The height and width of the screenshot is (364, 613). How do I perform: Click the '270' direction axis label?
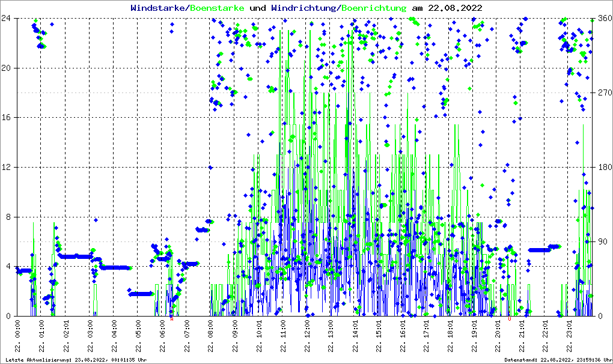pyautogui.click(x=605, y=93)
